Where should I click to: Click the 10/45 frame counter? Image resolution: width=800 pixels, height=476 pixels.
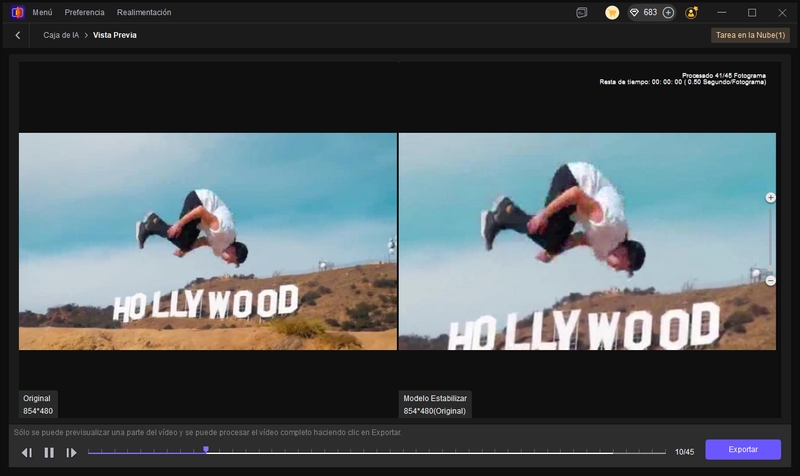tap(684, 452)
